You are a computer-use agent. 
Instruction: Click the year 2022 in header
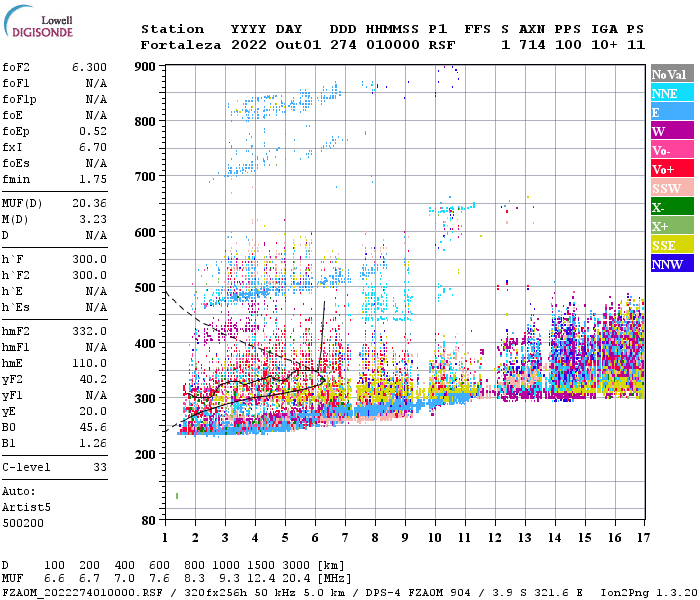(x=249, y=45)
